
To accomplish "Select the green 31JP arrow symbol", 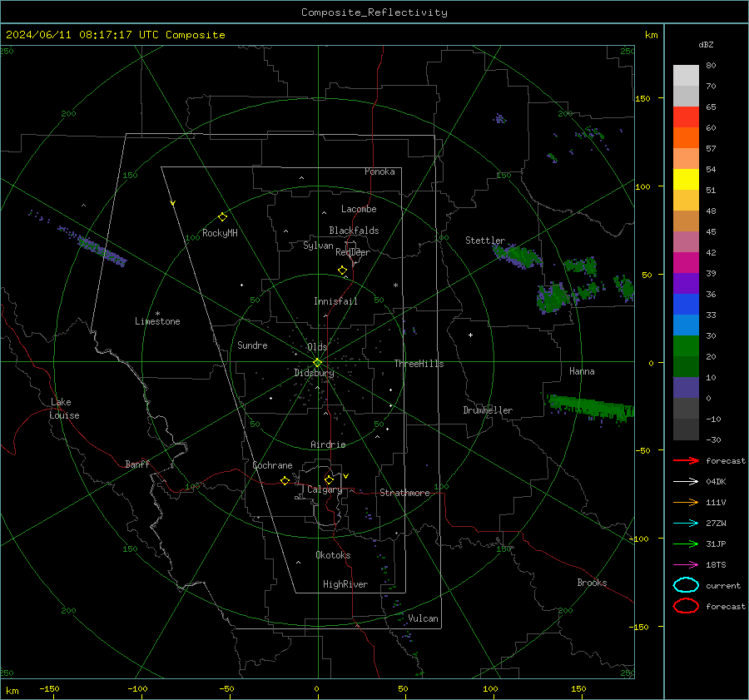I will [686, 544].
